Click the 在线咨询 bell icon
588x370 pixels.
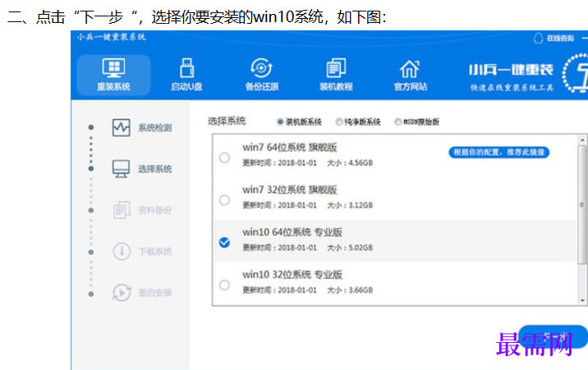[538, 39]
